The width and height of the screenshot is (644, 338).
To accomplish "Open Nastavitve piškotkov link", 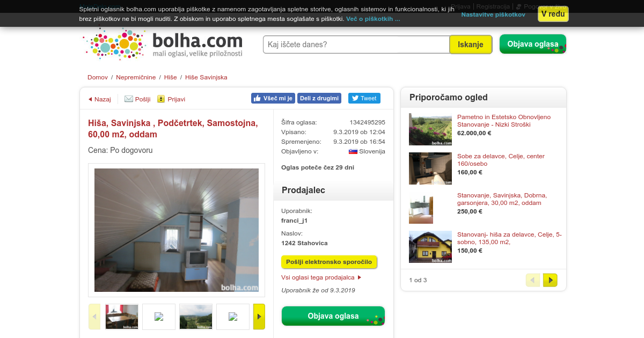I will tap(493, 14).
